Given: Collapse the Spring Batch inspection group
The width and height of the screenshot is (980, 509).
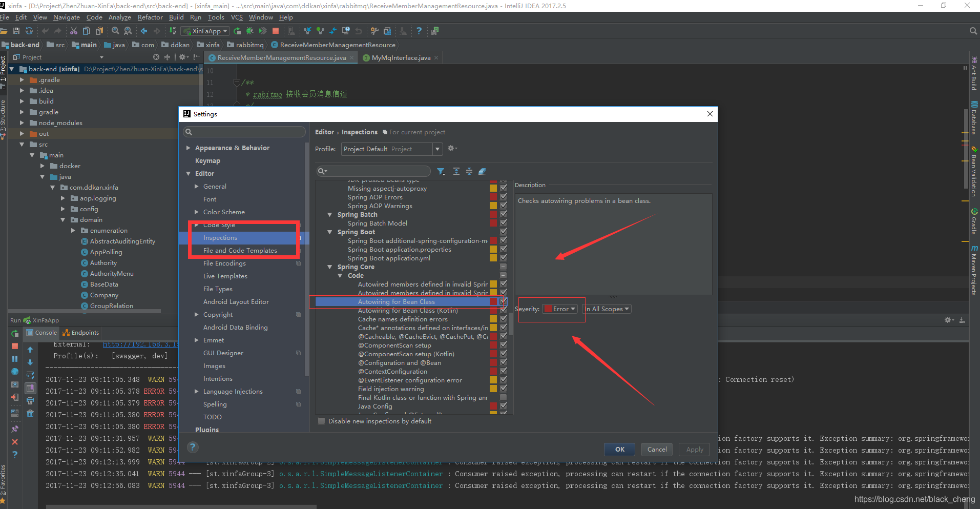Looking at the screenshot, I should click(x=330, y=215).
